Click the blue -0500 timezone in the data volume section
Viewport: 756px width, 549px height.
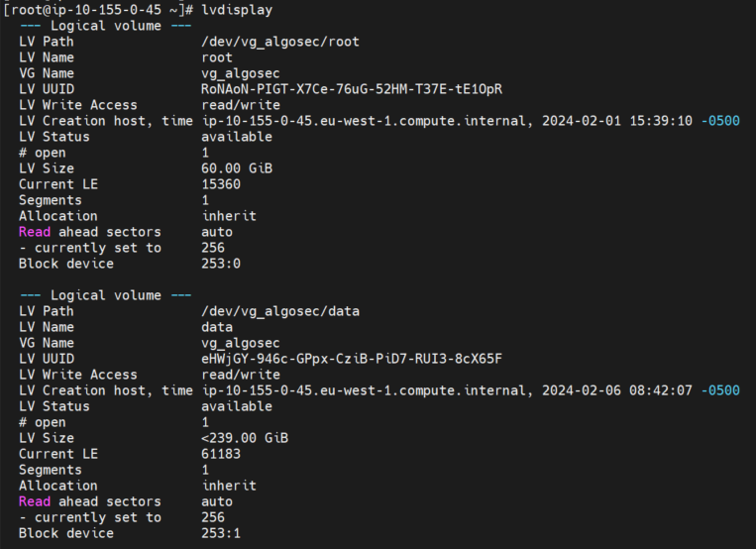pos(720,390)
